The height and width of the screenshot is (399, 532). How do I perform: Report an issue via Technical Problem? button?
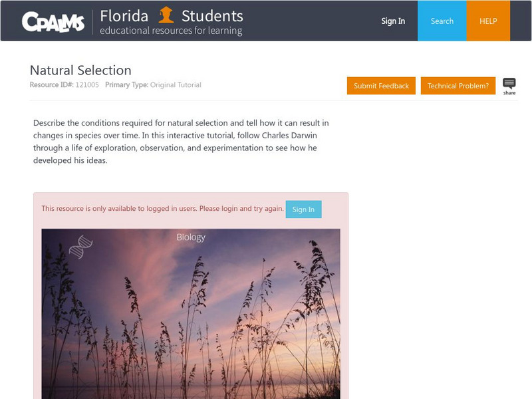pos(458,86)
